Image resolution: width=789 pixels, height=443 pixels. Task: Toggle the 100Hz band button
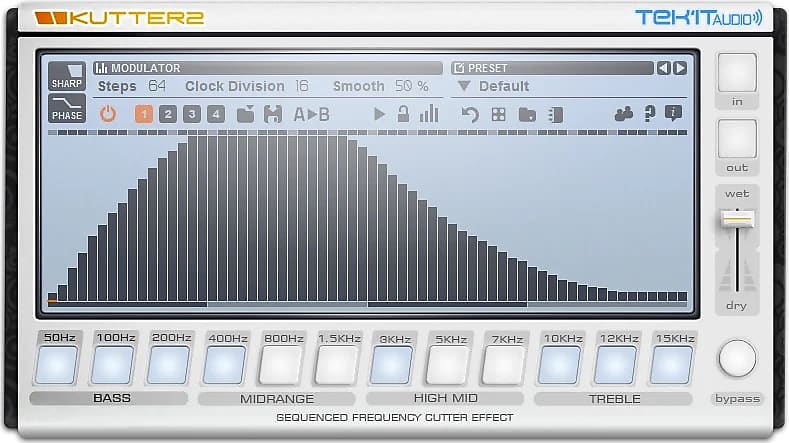pyautogui.click(x=112, y=364)
